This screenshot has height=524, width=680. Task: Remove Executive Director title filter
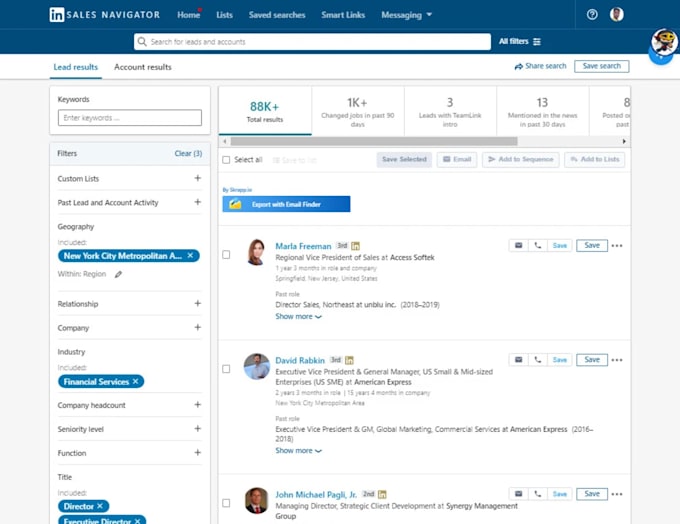(x=137, y=521)
